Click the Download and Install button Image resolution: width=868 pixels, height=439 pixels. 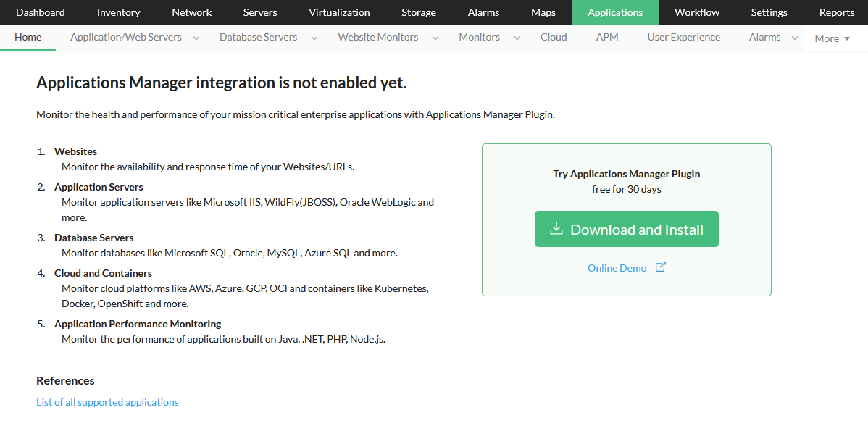point(626,228)
